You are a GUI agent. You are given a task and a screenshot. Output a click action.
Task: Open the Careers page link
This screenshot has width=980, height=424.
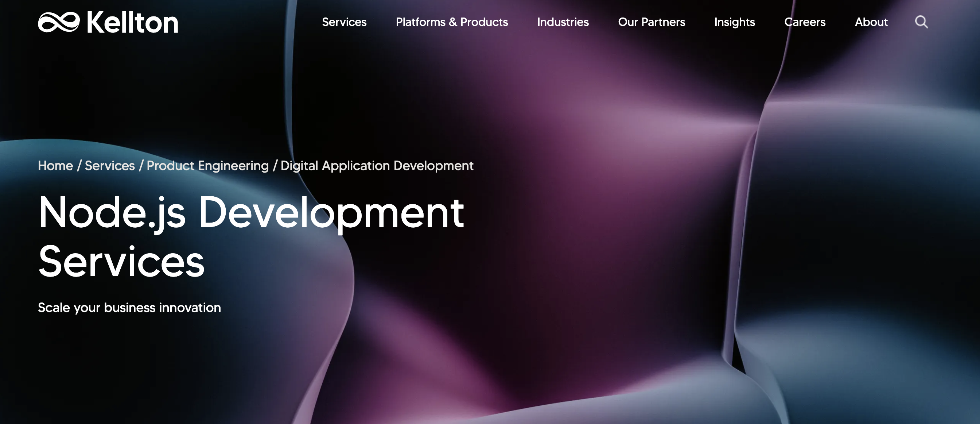pos(805,22)
